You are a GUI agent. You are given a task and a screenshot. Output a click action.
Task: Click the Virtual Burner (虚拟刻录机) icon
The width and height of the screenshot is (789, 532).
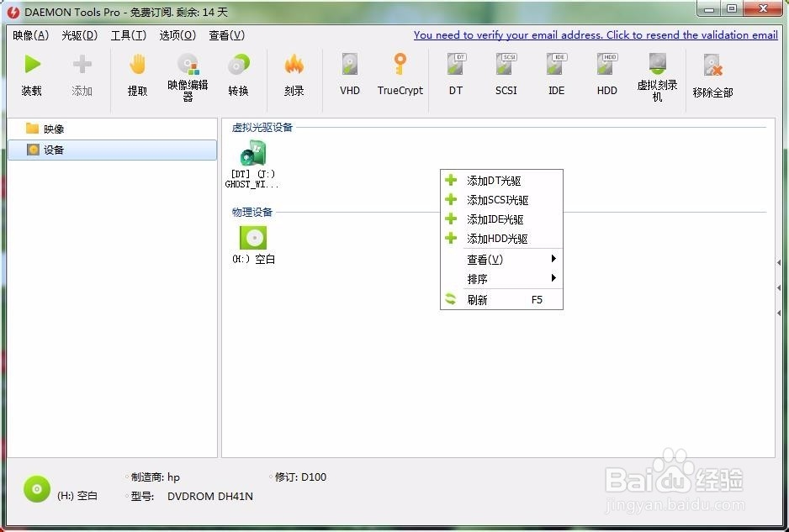click(x=657, y=65)
